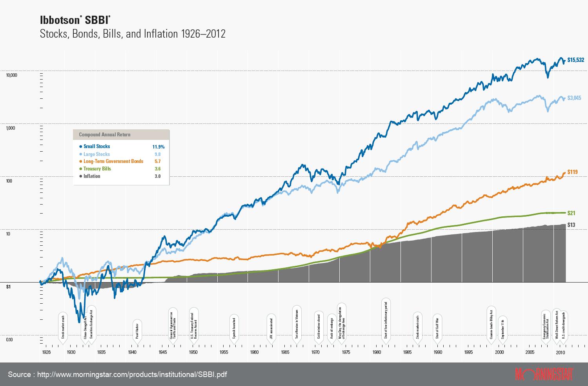Screen dimensions: 588x386
Task: Click the Large Stocks light-blue legend dot
Action: [x=80, y=154]
